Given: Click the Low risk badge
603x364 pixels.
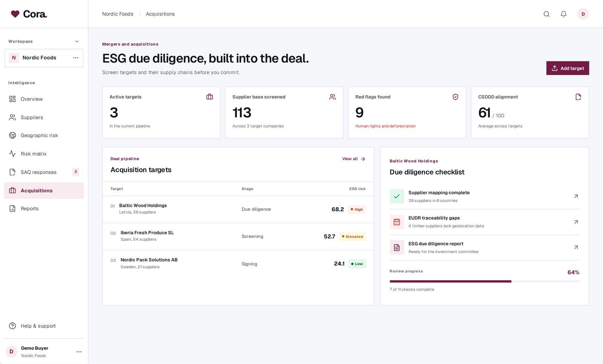Looking at the screenshot, I should coord(357,264).
